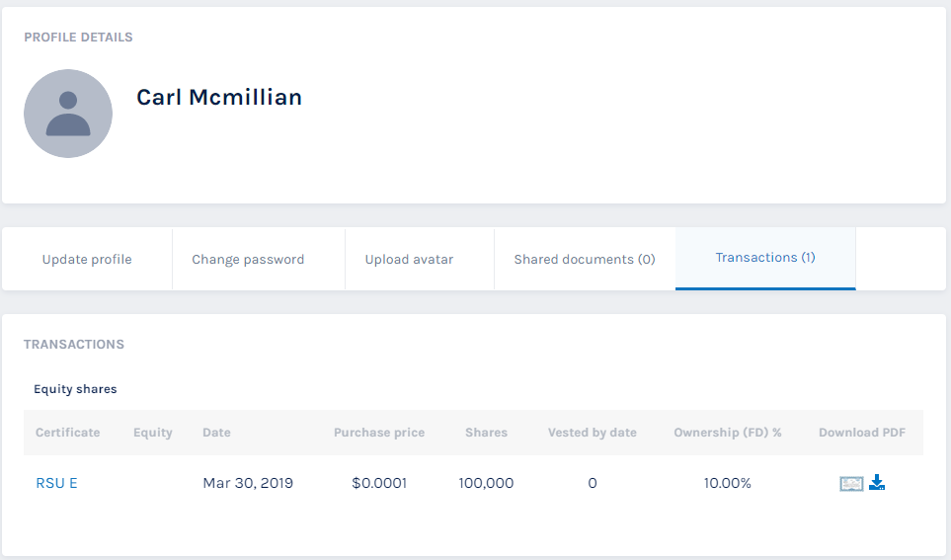Viewport: 951px width, 560px height.
Task: Click the Equity column header
Action: tap(153, 433)
